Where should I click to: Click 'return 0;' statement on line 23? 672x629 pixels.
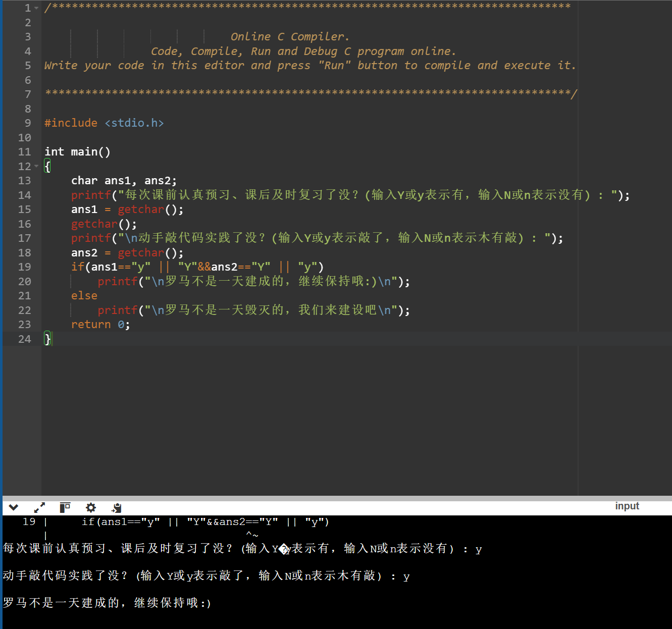point(100,325)
